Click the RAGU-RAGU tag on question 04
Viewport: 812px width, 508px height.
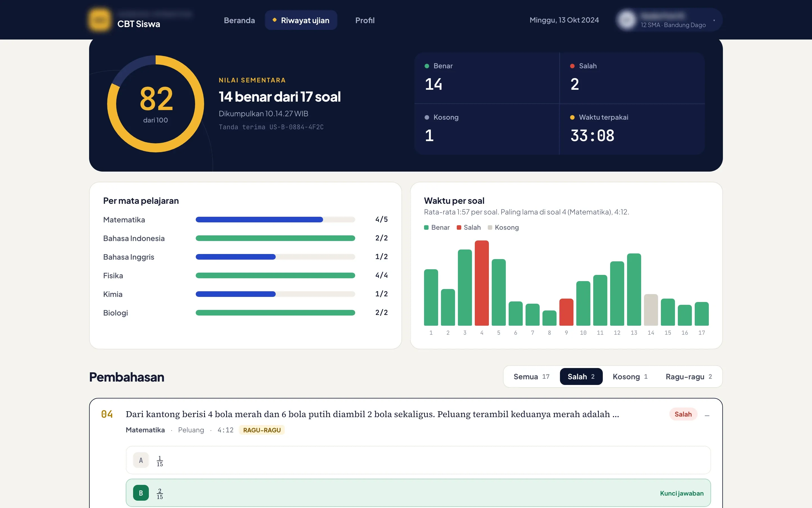[x=262, y=430]
